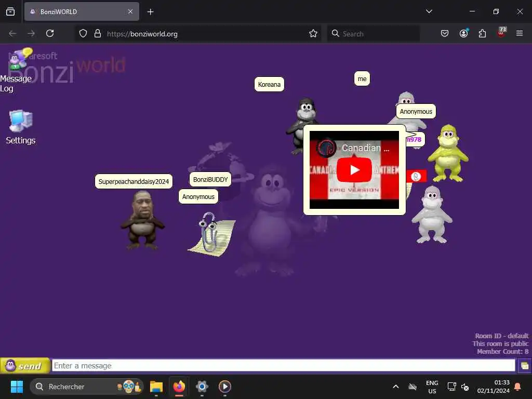This screenshot has height=399, width=532.
Task: Open the Windows Start menu
Action: pos(17,387)
